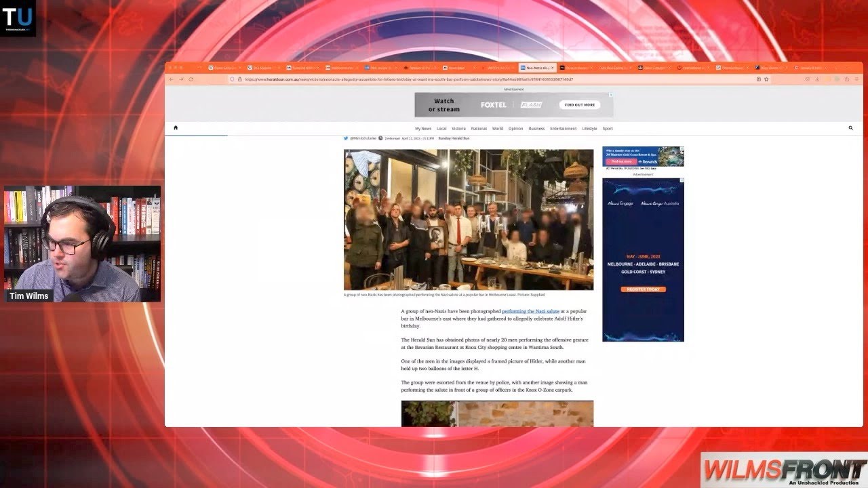Click the webcam feed of Tim Wilms
The image size is (868, 488).
[x=82, y=244]
